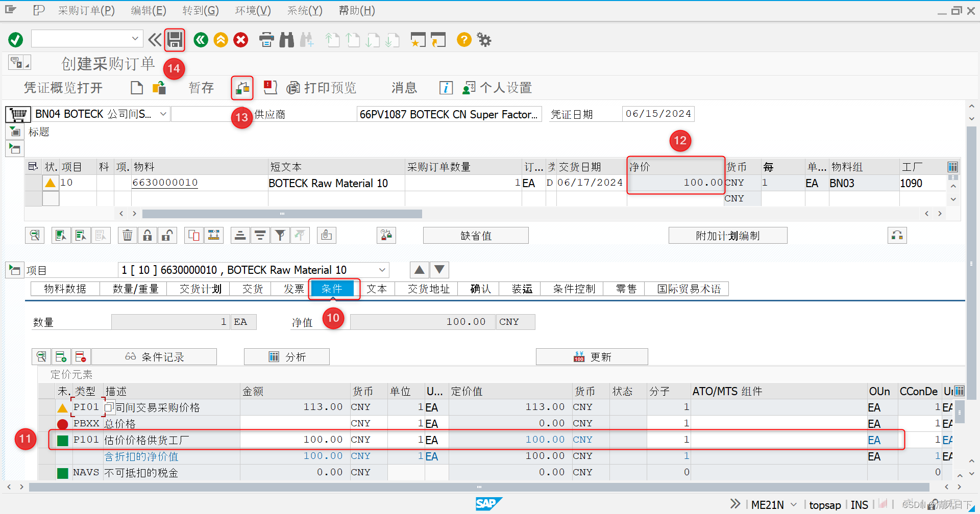This screenshot has width=980, height=514.
Task: Click the Insert condition row icon
Action: click(x=61, y=356)
